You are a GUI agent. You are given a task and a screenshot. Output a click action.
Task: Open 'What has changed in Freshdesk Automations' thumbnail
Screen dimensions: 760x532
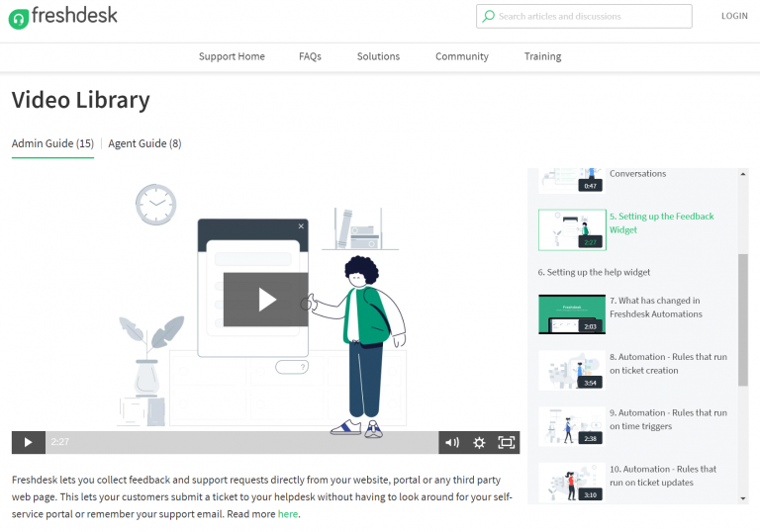pyautogui.click(x=571, y=313)
